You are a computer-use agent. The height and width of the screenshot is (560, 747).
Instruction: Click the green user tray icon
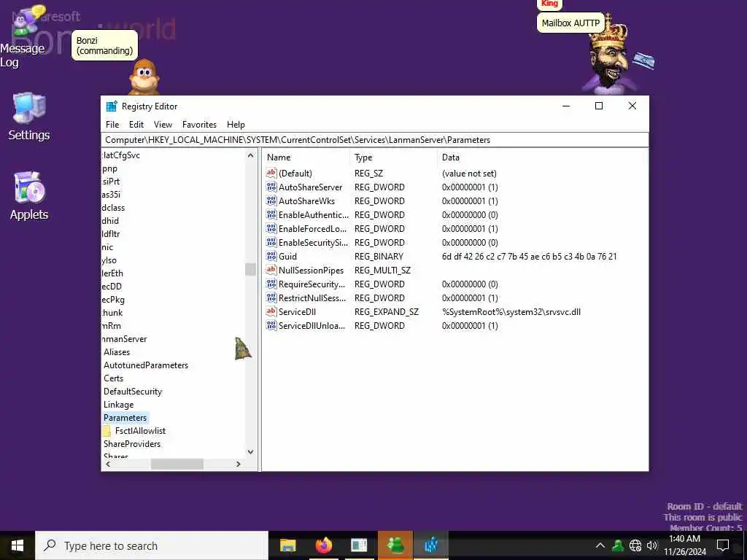click(x=618, y=545)
